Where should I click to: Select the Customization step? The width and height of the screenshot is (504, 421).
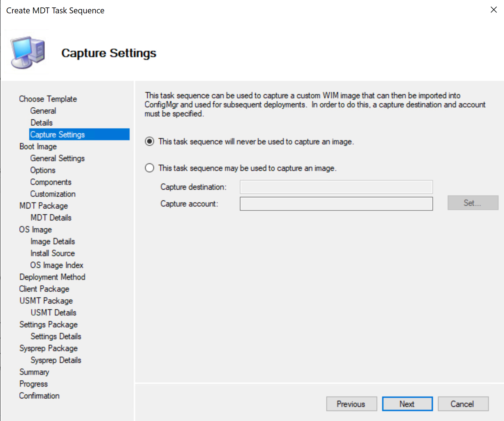click(x=53, y=194)
